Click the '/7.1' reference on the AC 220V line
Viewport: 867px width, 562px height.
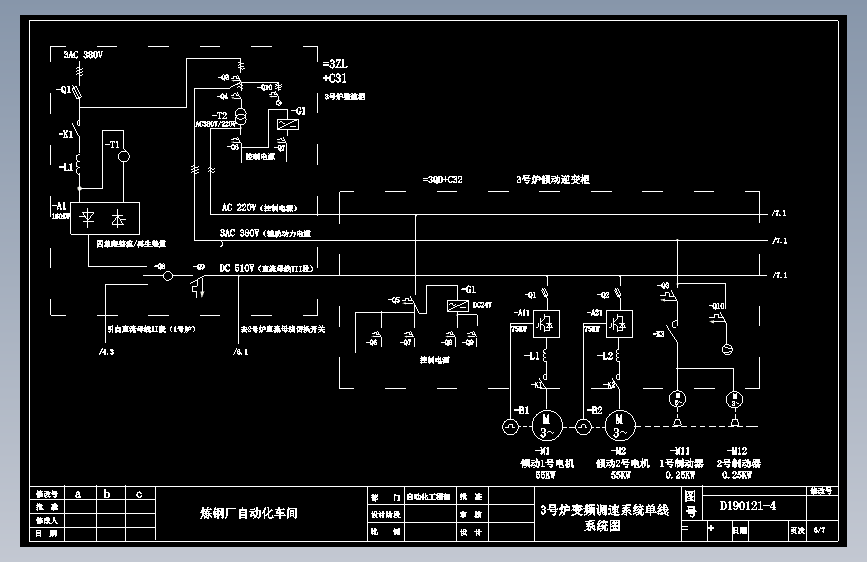point(779,213)
